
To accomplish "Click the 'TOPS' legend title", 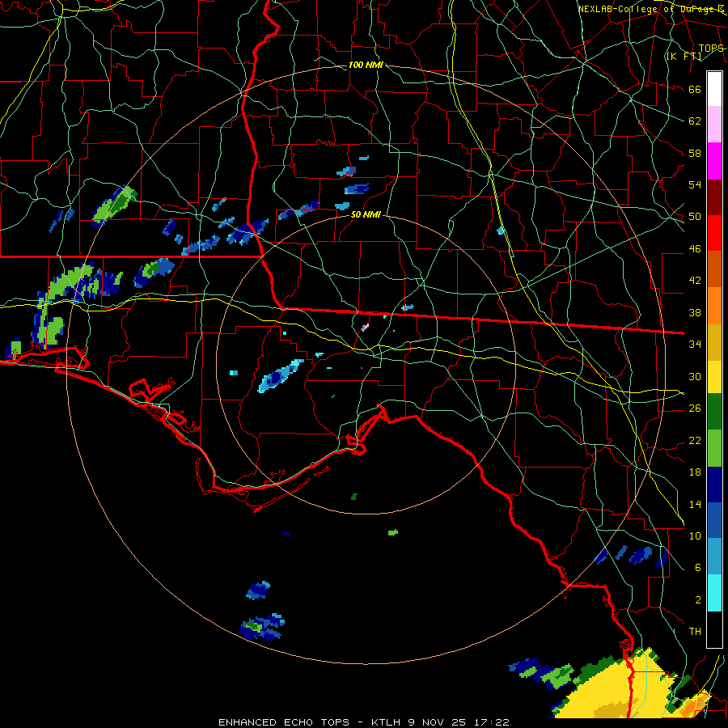I will tap(711, 49).
